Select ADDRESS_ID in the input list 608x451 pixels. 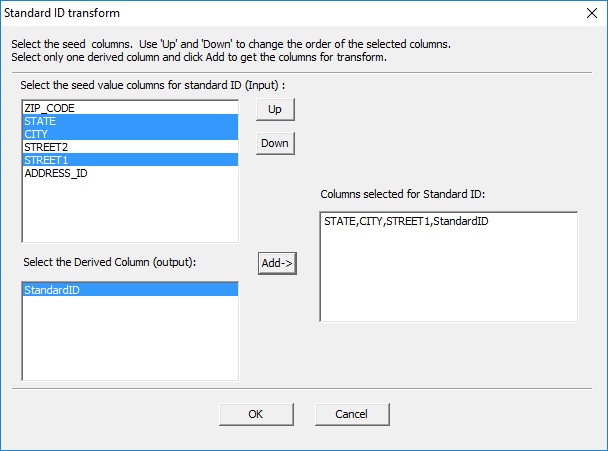point(130,173)
